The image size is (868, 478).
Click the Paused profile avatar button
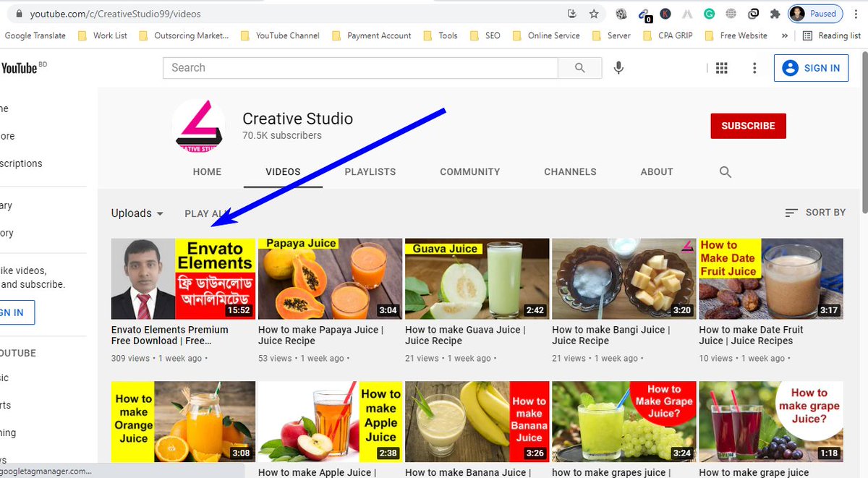(814, 14)
